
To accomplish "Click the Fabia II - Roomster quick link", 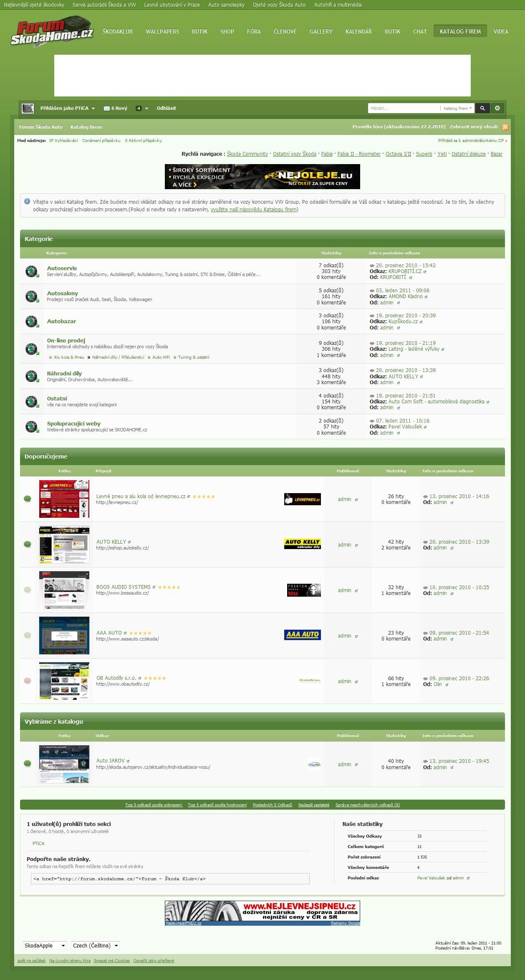I will coord(359,154).
